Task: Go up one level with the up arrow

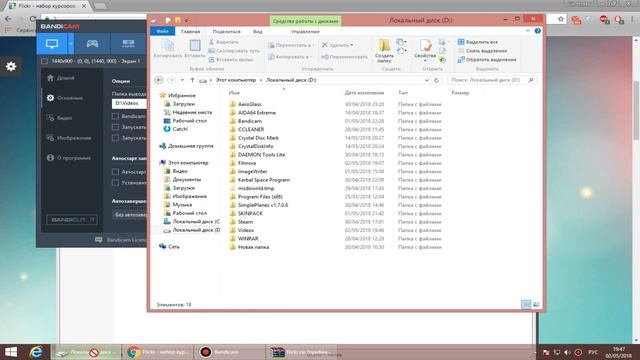Action: (192, 80)
